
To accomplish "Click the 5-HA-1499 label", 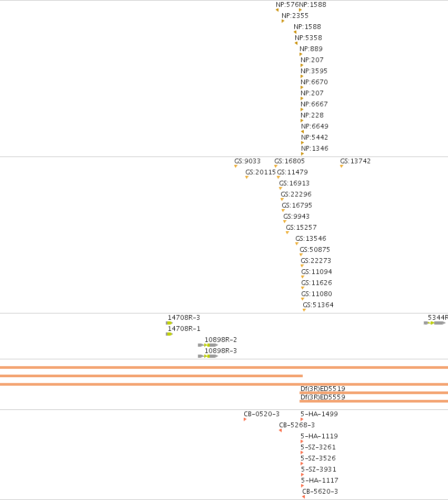I will 319,414.
